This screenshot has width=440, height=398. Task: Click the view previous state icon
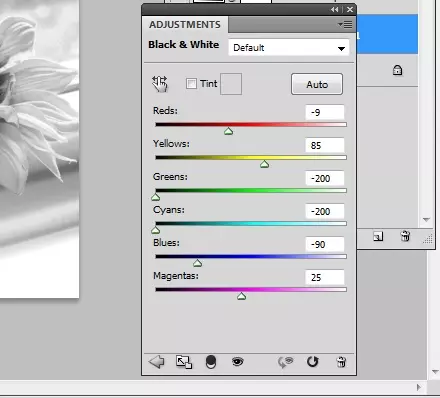click(x=285, y=362)
